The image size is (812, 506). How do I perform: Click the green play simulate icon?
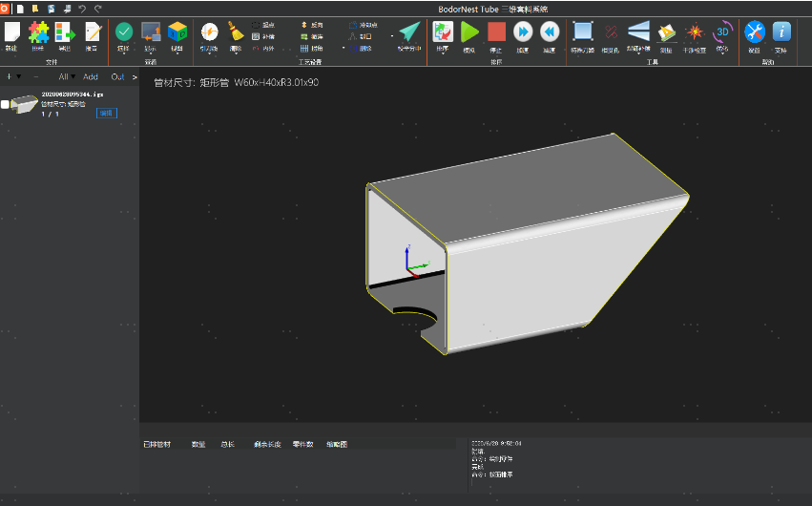[469, 32]
